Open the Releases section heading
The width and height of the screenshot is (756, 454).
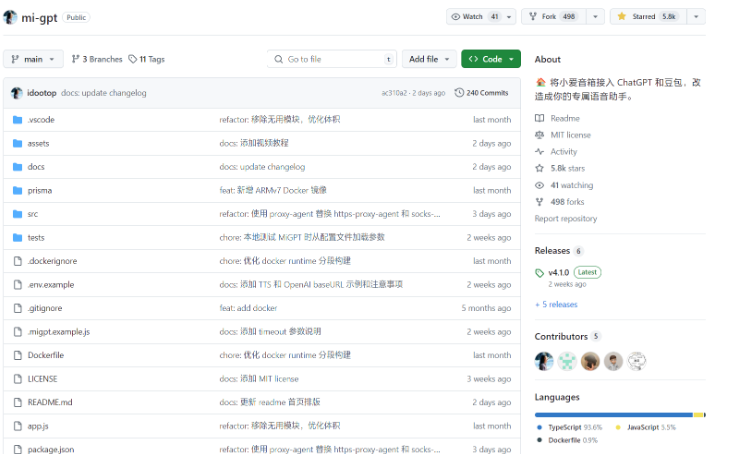552,251
